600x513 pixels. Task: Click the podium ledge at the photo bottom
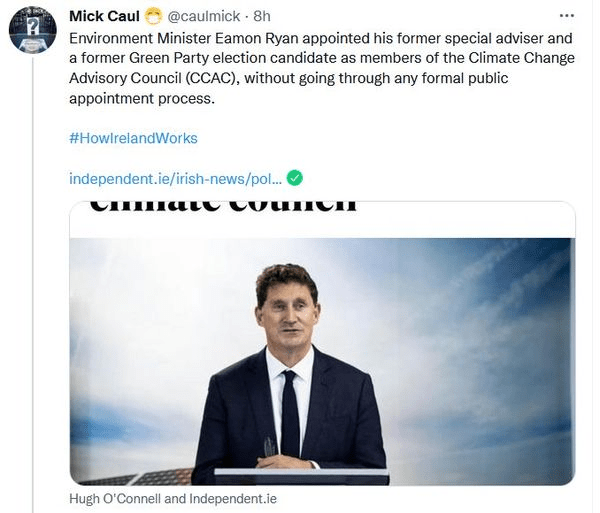point(300,473)
